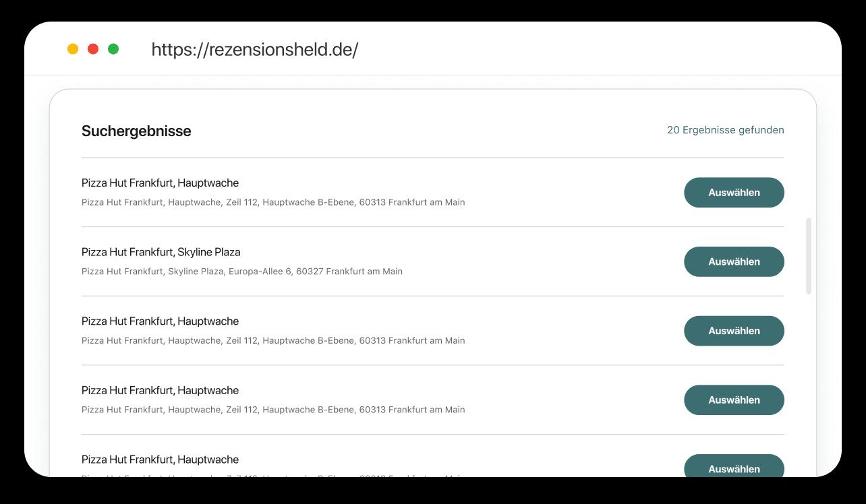Viewport: 866px width, 504px height.
Task: Select the first Pizza Hut Hauptwache result via Auswählen
Action: click(734, 192)
